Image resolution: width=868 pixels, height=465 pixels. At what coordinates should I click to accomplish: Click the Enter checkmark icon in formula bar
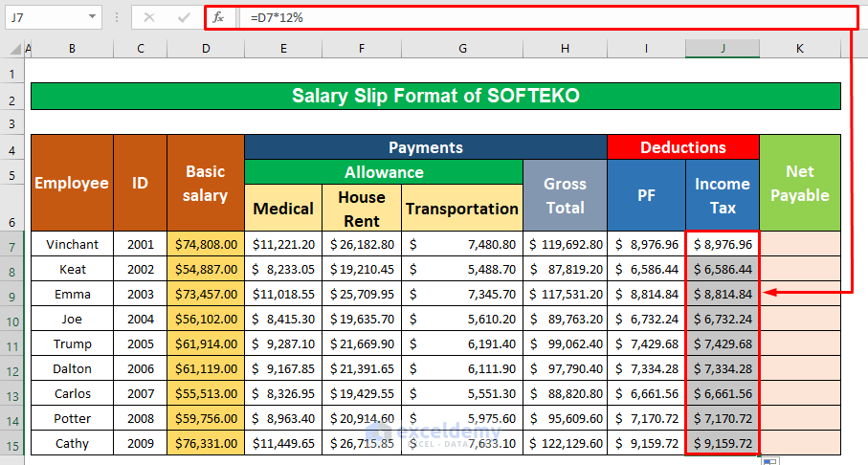click(183, 17)
